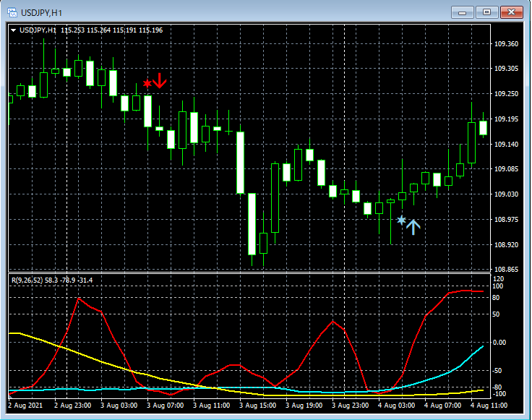Click the blue buy signal up arrow

click(413, 227)
